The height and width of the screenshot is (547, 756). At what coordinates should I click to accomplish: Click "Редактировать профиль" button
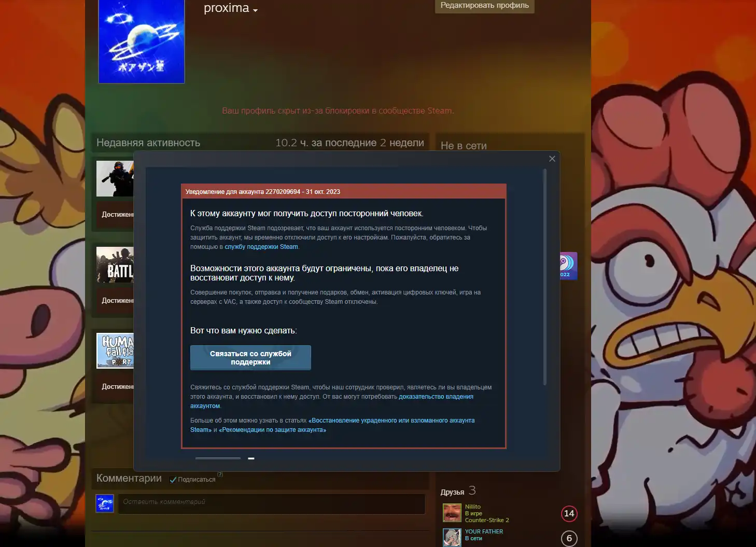(x=484, y=6)
